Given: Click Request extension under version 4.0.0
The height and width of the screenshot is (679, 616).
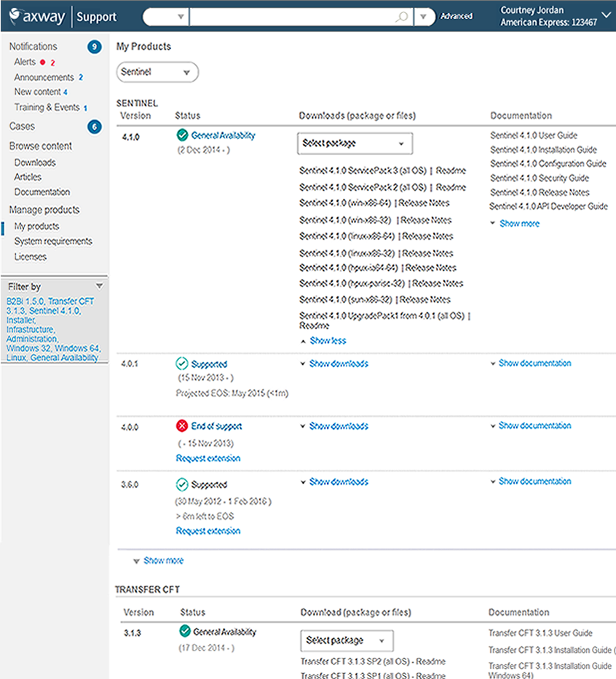Looking at the screenshot, I should (208, 458).
